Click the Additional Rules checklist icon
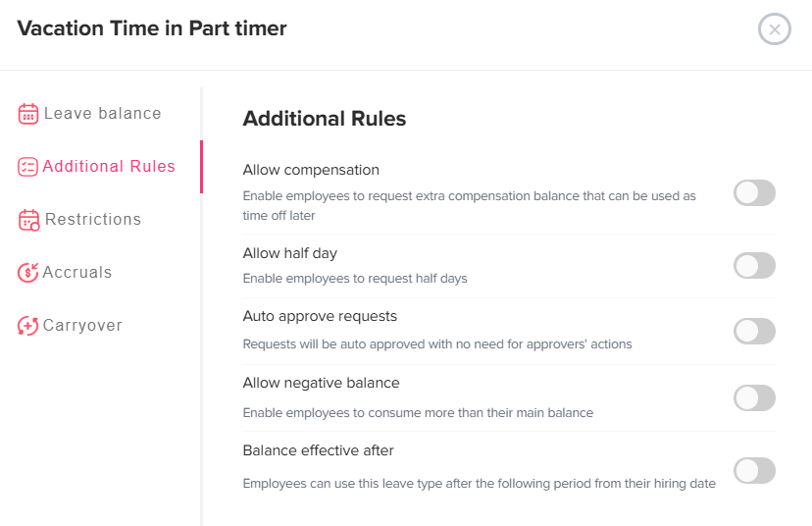 tap(28, 167)
